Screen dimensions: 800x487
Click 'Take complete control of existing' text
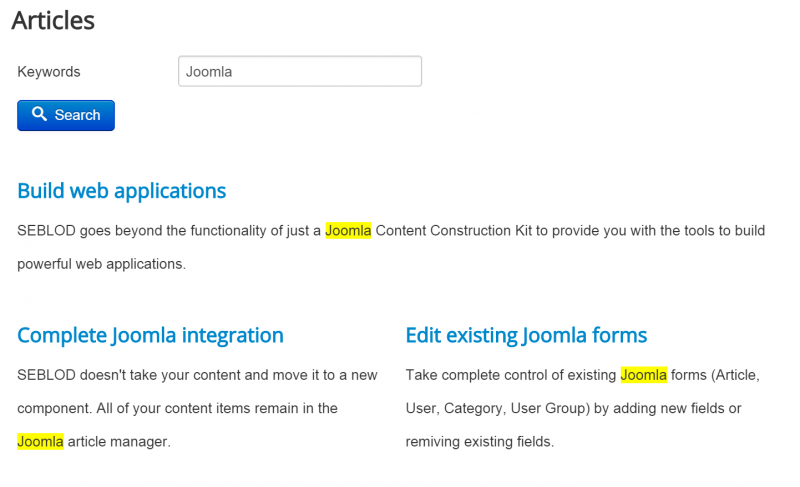click(511, 375)
